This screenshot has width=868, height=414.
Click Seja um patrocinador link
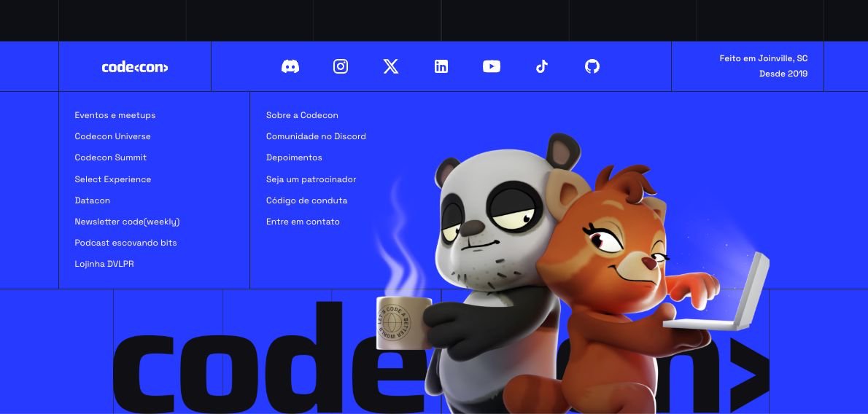(311, 179)
